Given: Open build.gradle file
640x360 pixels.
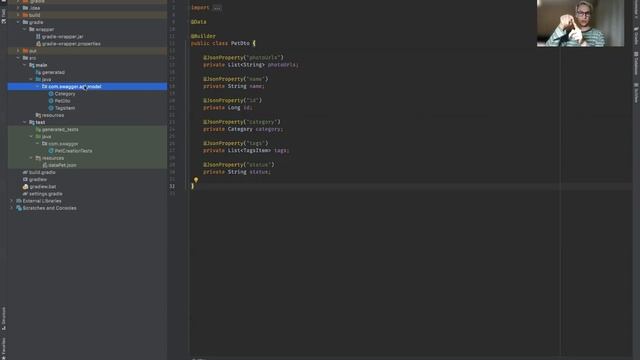Looking at the screenshot, I should 42,172.
